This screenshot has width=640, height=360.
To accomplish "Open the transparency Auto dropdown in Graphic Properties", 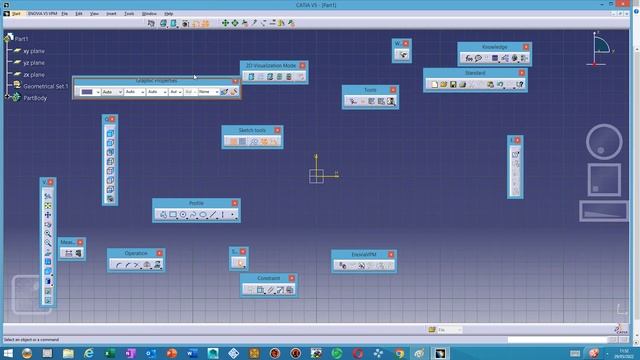I will (x=112, y=92).
